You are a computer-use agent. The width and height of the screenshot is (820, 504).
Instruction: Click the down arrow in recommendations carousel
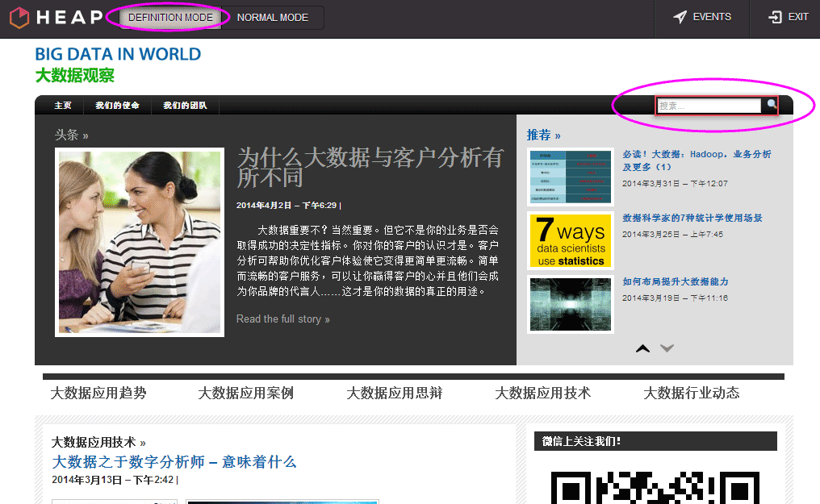[x=667, y=348]
